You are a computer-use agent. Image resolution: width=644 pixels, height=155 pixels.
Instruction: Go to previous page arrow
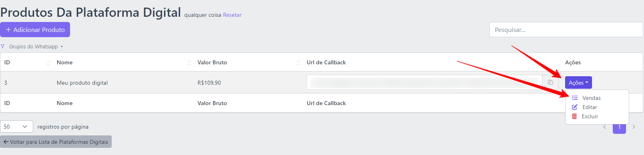tap(605, 127)
